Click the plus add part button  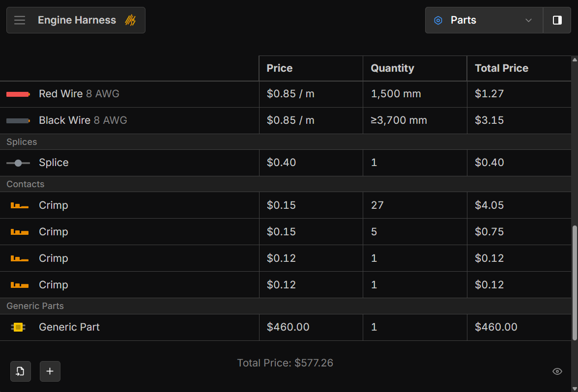tap(50, 371)
